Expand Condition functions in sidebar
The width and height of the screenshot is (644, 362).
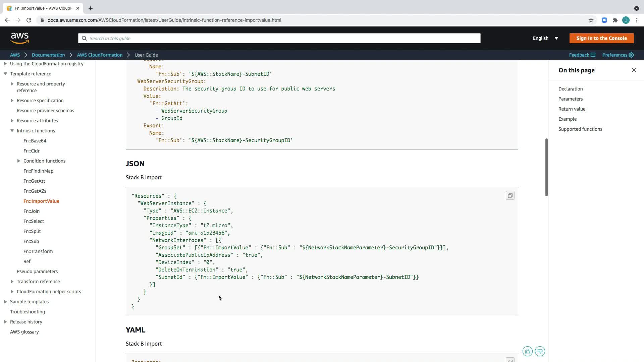pos(19,161)
